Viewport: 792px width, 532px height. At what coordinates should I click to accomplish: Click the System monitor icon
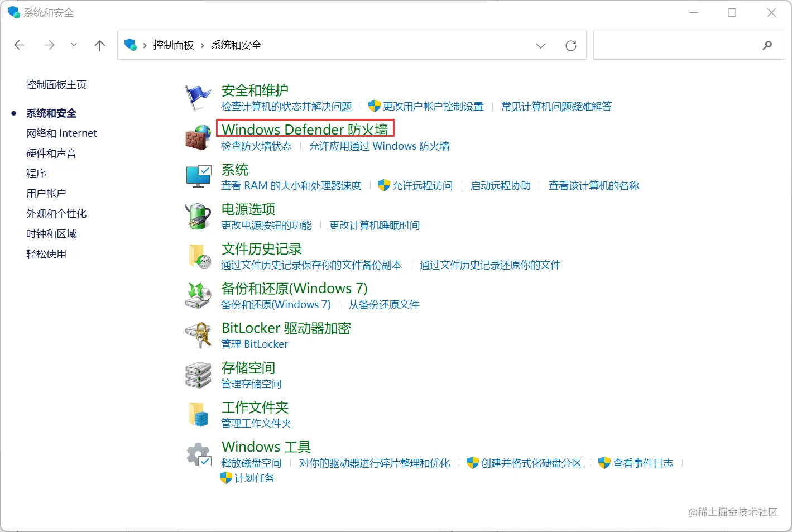(198, 176)
